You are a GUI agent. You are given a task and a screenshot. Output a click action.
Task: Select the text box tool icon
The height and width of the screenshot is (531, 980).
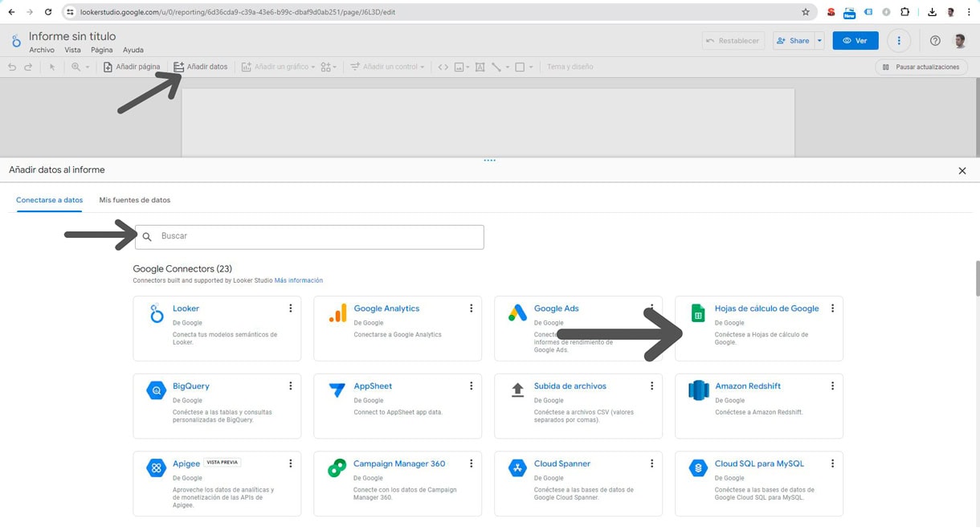[x=480, y=67]
